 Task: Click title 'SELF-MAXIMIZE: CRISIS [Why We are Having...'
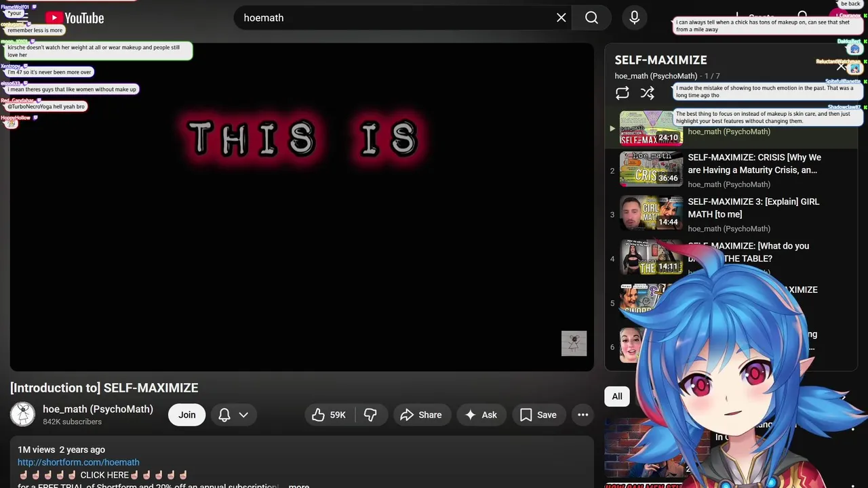[x=754, y=163]
